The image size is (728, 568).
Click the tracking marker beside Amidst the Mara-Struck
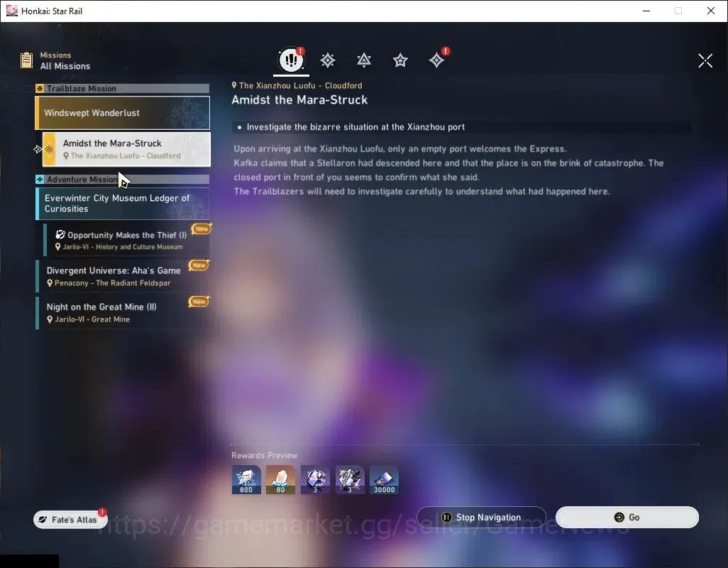coord(38,149)
